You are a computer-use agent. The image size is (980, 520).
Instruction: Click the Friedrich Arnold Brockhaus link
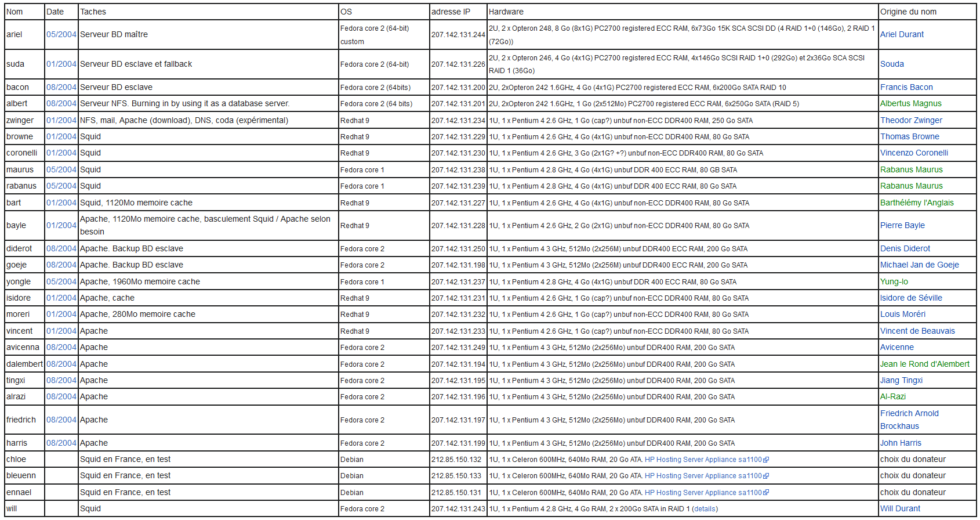coord(909,420)
